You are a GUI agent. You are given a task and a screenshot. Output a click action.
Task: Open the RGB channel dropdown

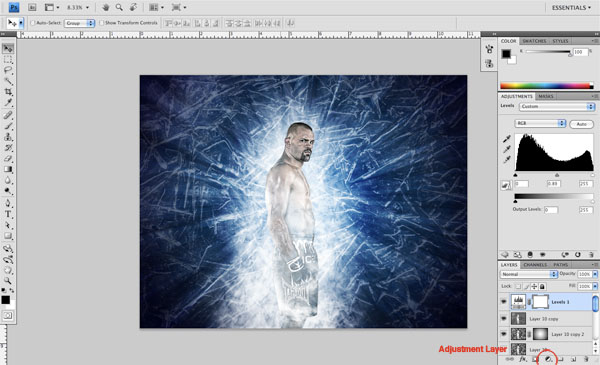540,123
